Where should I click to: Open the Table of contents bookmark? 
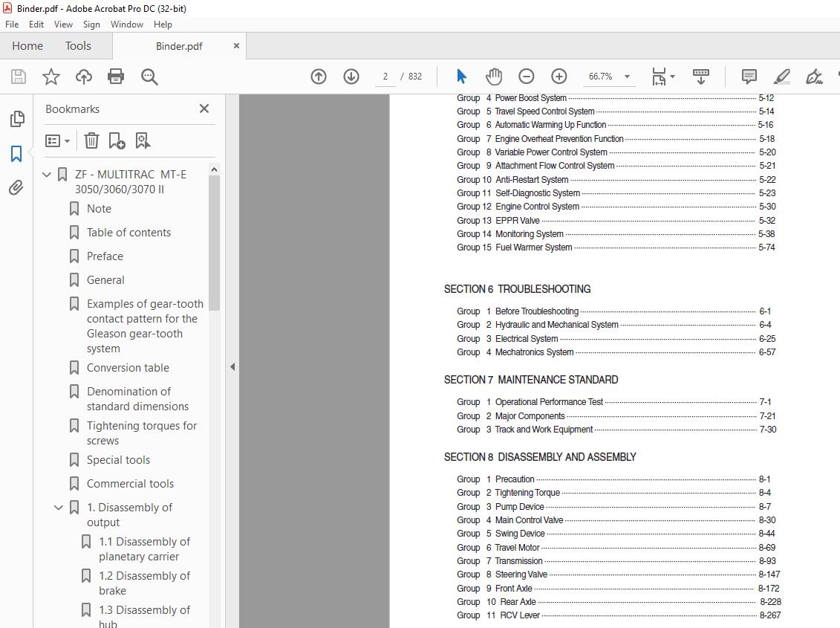click(x=128, y=232)
